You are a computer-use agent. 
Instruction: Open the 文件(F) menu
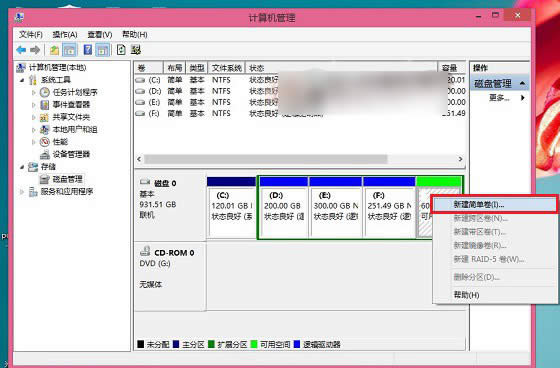(x=31, y=34)
